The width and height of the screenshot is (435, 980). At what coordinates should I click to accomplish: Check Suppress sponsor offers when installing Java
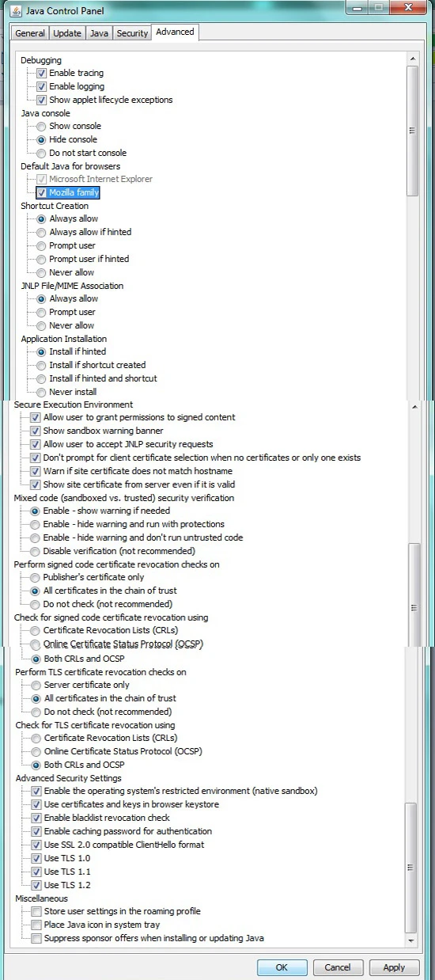click(36, 938)
